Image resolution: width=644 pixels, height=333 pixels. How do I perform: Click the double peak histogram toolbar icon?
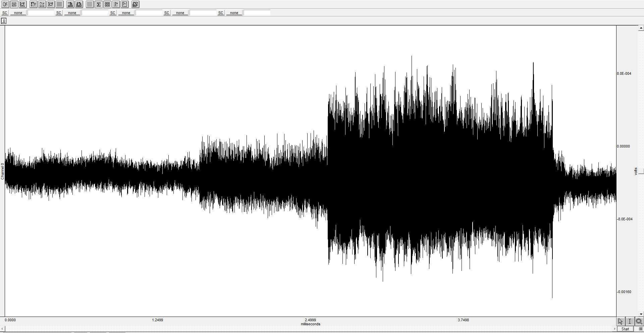[x=79, y=4]
